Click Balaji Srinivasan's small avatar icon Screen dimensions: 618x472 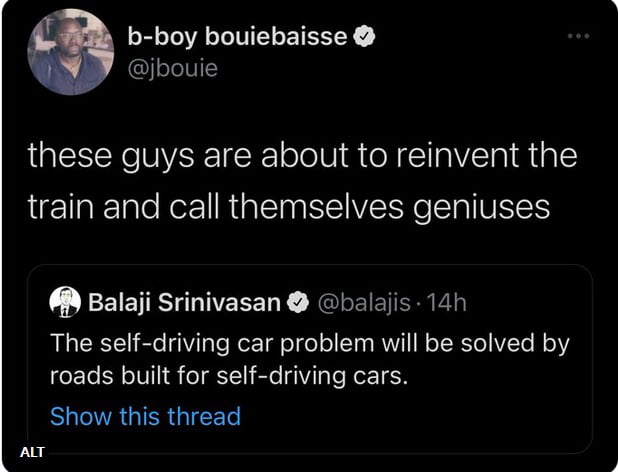(66, 301)
